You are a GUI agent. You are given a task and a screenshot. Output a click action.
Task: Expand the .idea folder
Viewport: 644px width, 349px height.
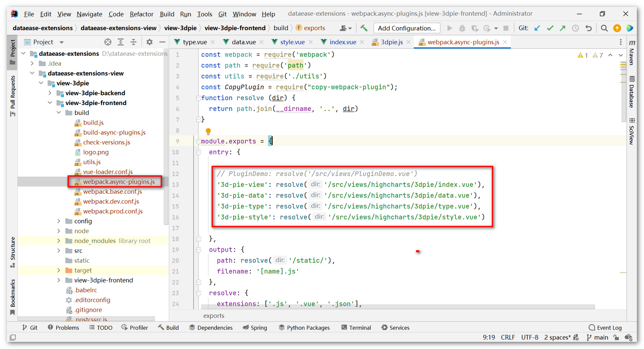[32, 63]
